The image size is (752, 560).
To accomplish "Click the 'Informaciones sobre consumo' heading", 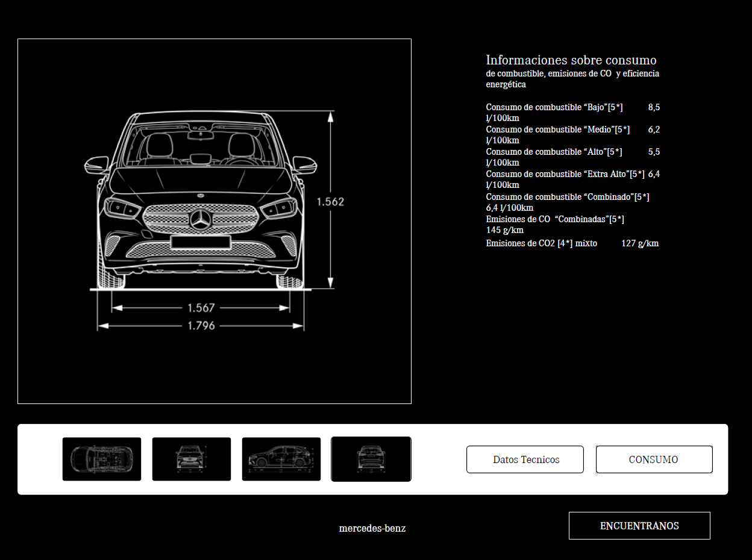I will [x=571, y=60].
